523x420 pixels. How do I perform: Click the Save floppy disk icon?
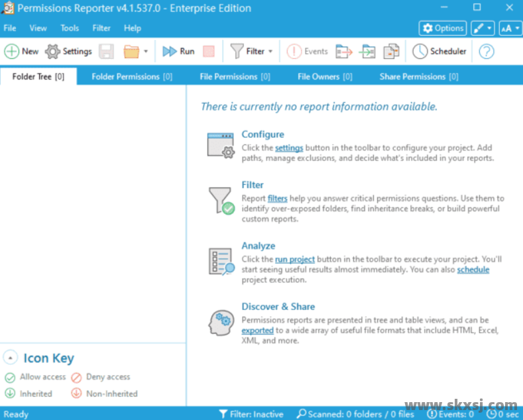[x=107, y=51]
